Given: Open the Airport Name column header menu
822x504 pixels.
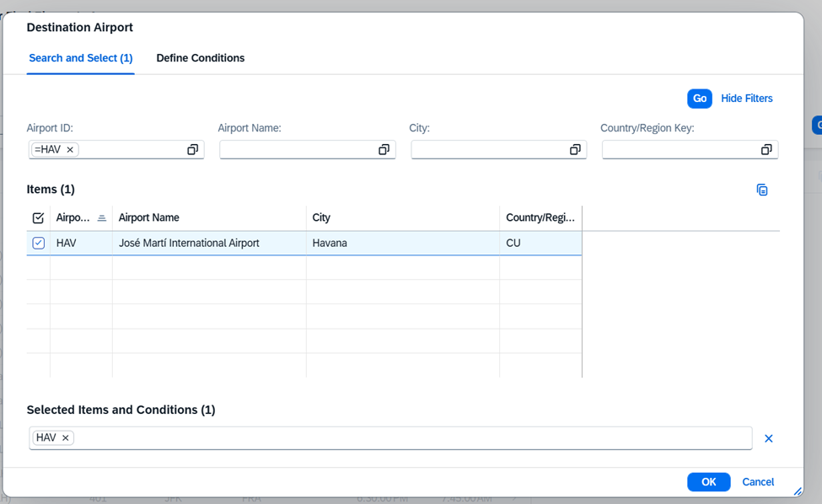Looking at the screenshot, I should click(208, 218).
